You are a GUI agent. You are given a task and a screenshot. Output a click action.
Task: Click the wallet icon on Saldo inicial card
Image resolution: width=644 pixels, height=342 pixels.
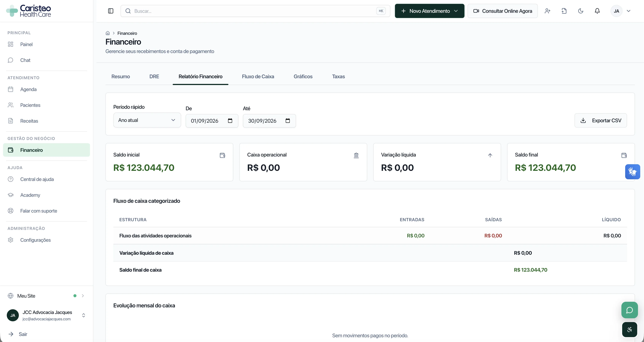[223, 155]
